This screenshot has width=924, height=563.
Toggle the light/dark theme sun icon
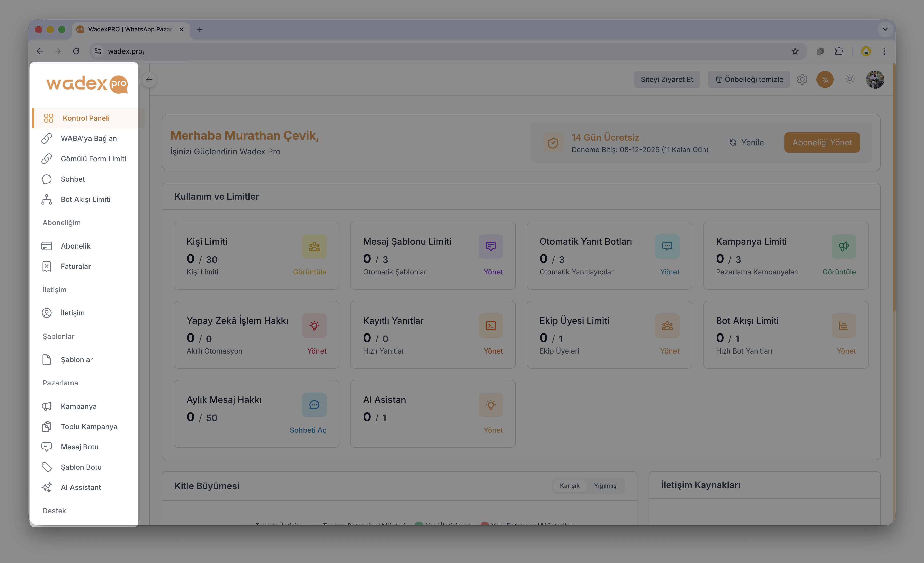tap(850, 79)
